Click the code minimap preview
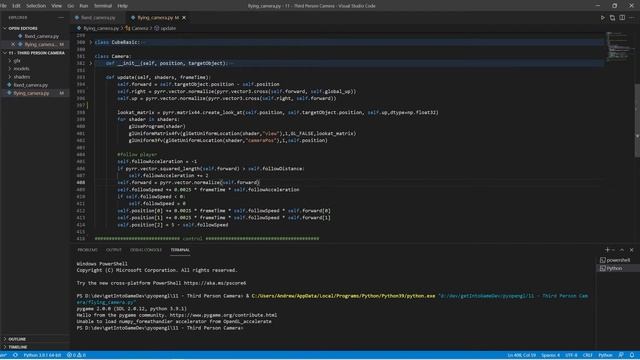The image size is (640, 360). 619,47
